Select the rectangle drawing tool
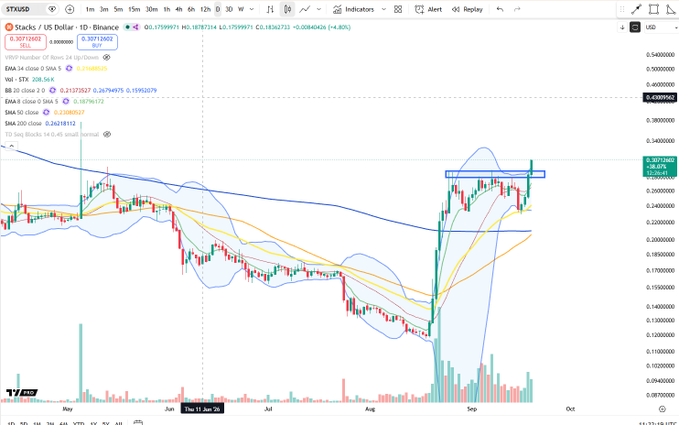This screenshot has height=425, width=679. point(654,9)
